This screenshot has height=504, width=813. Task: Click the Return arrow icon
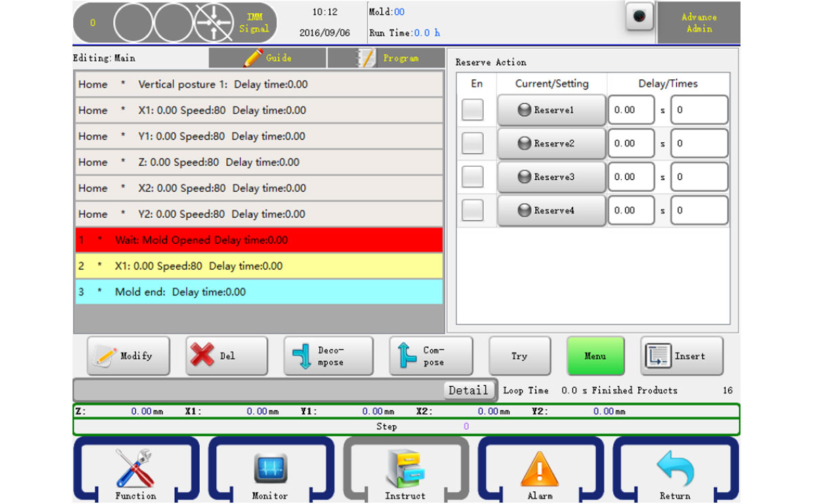675,469
